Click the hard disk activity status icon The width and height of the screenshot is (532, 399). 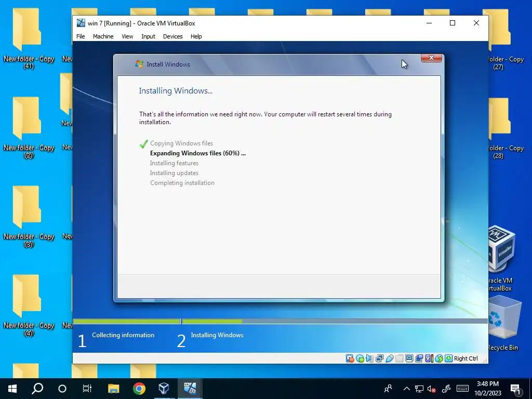[x=350, y=358]
